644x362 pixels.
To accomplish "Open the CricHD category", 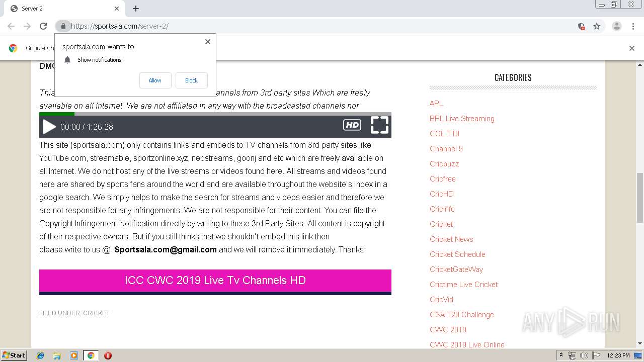I will pos(442,194).
